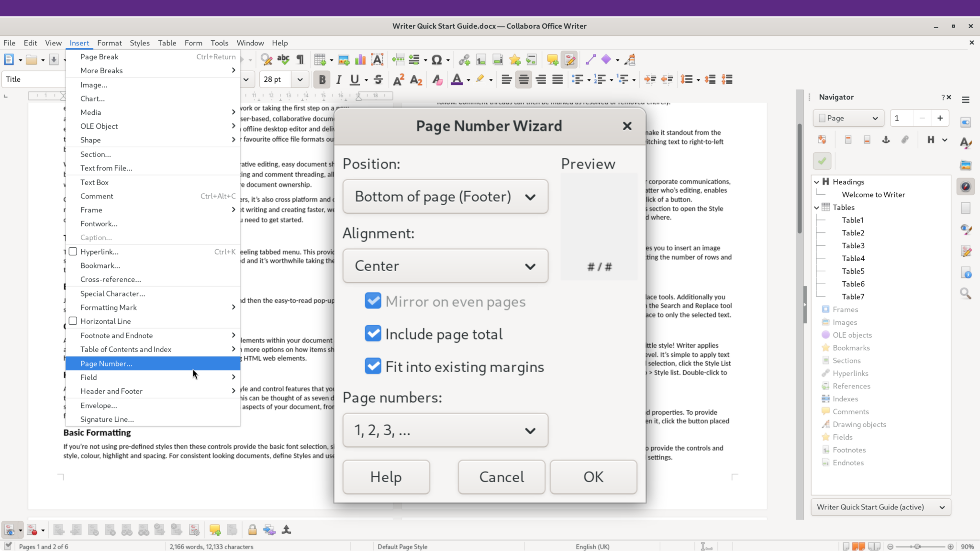Disable Include page total option

[373, 333]
